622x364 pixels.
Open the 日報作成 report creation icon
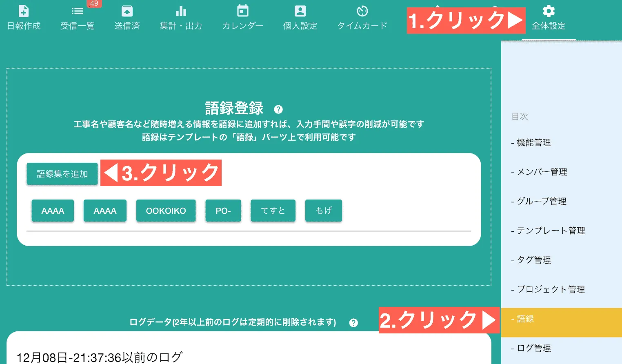[23, 16]
